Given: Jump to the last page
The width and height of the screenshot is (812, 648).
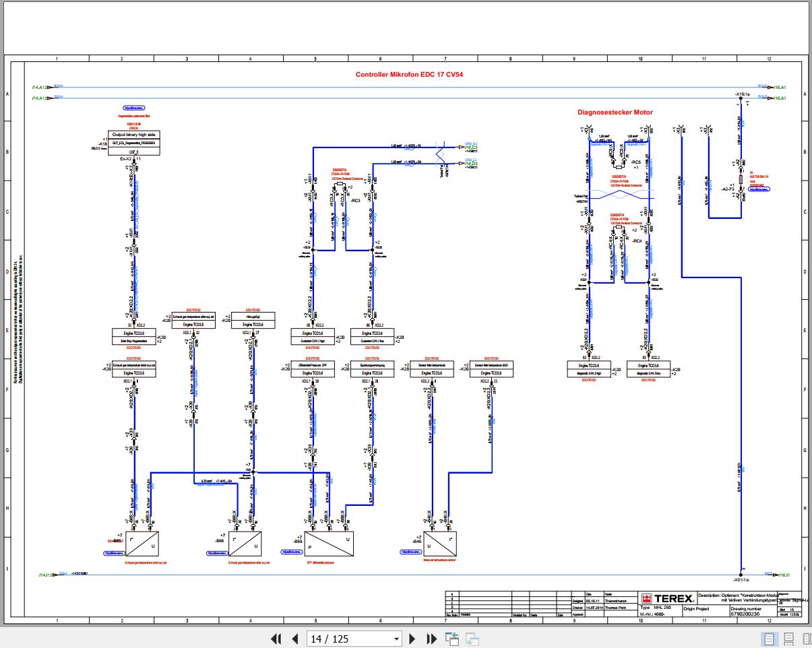Looking at the screenshot, I should (431, 639).
